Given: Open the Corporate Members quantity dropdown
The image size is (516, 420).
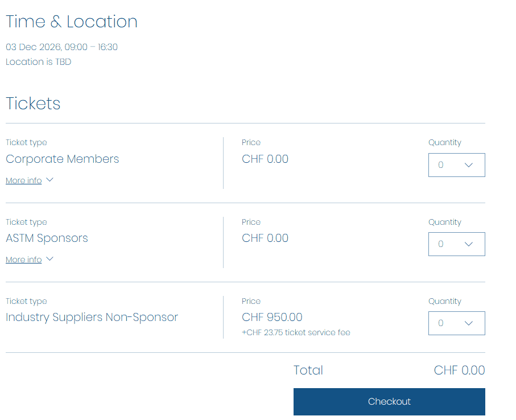Looking at the screenshot, I should tap(456, 165).
